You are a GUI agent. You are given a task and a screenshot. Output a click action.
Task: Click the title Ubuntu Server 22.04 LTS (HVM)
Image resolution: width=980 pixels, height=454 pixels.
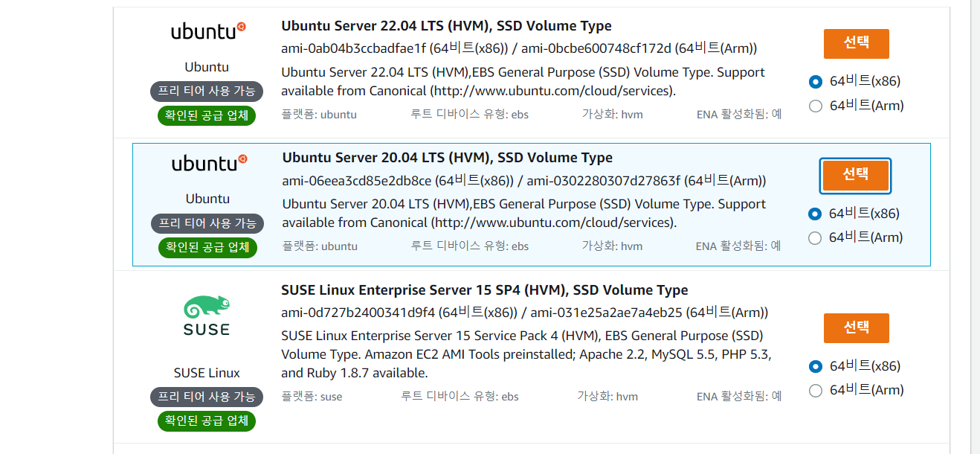tap(446, 26)
